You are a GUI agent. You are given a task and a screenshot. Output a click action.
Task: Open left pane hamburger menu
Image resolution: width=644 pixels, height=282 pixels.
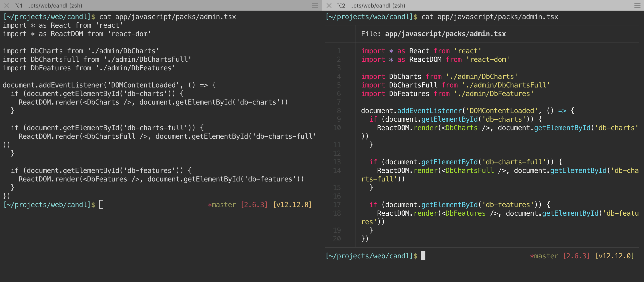[x=315, y=6]
